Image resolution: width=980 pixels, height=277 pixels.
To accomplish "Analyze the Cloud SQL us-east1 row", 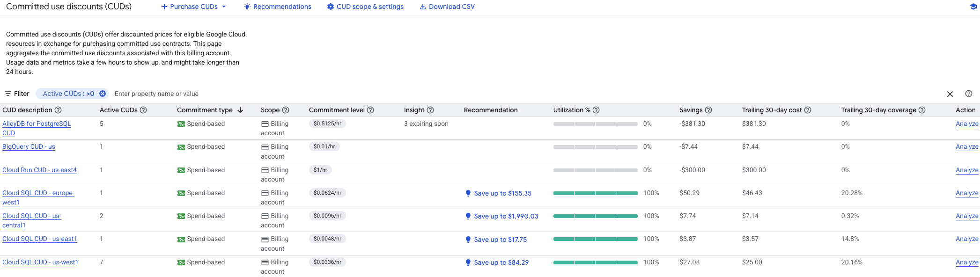I will click(967, 239).
